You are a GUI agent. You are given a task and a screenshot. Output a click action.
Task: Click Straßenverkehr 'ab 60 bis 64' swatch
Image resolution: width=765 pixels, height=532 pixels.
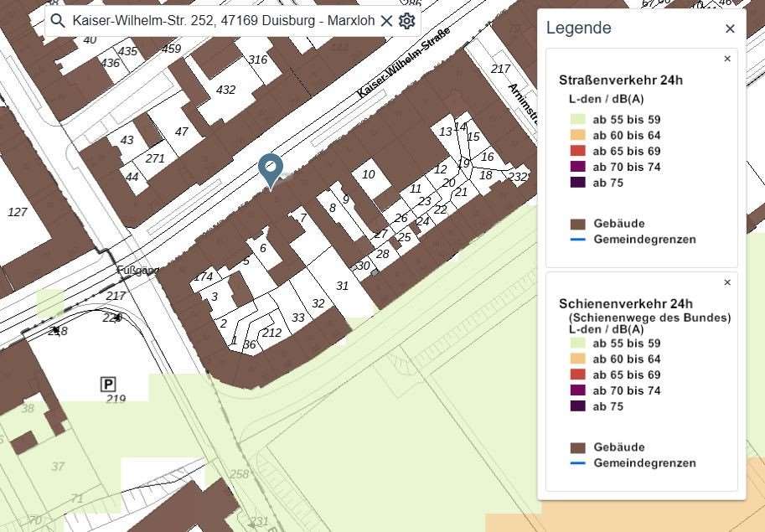577,135
